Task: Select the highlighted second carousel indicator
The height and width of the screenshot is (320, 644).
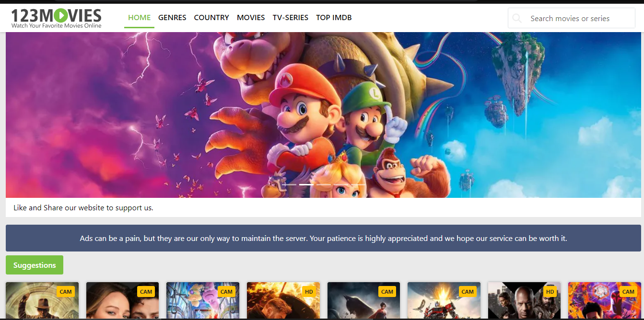Action: click(306, 184)
